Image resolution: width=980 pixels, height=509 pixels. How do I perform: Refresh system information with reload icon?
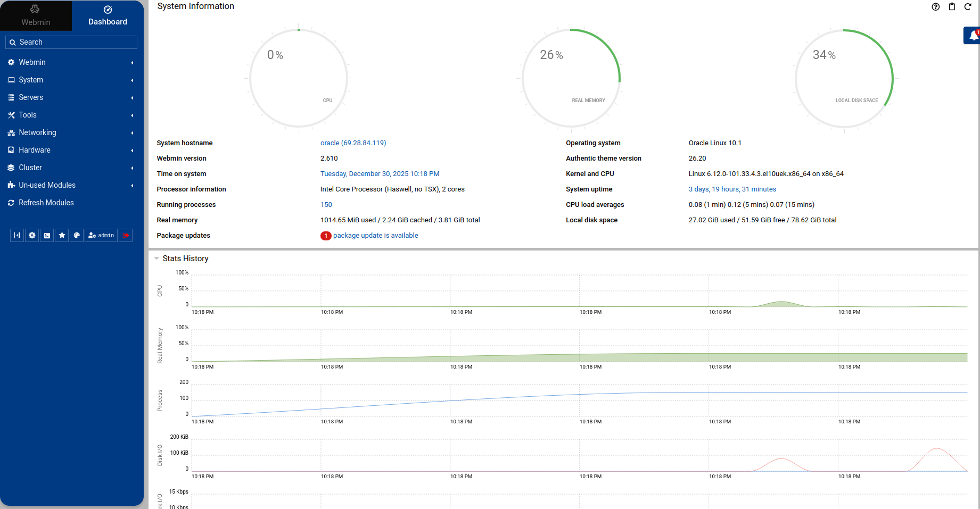[968, 7]
